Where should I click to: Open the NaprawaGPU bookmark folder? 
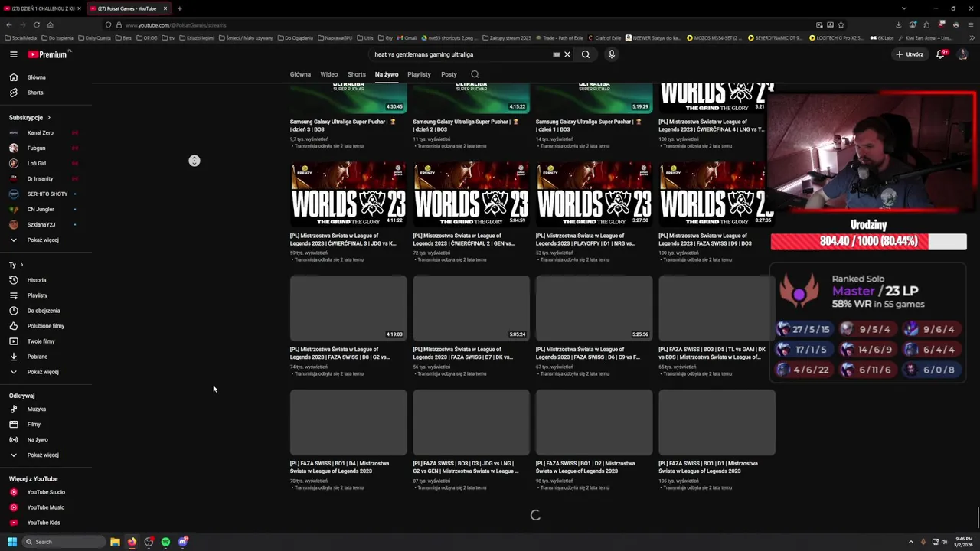click(335, 37)
